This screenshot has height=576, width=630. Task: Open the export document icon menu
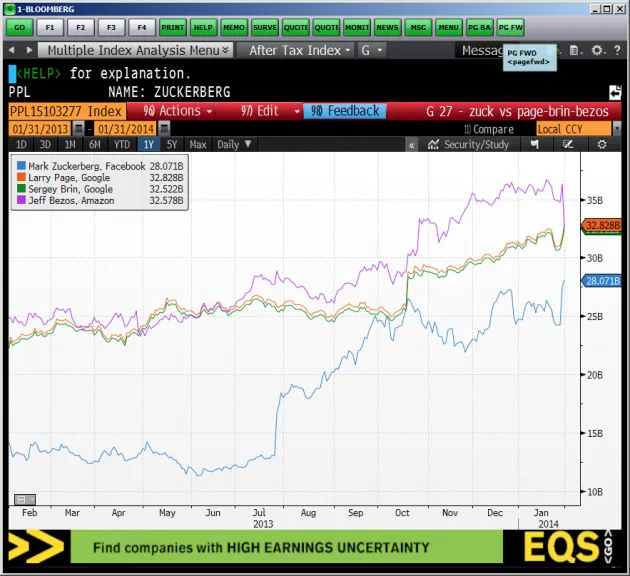click(575, 50)
